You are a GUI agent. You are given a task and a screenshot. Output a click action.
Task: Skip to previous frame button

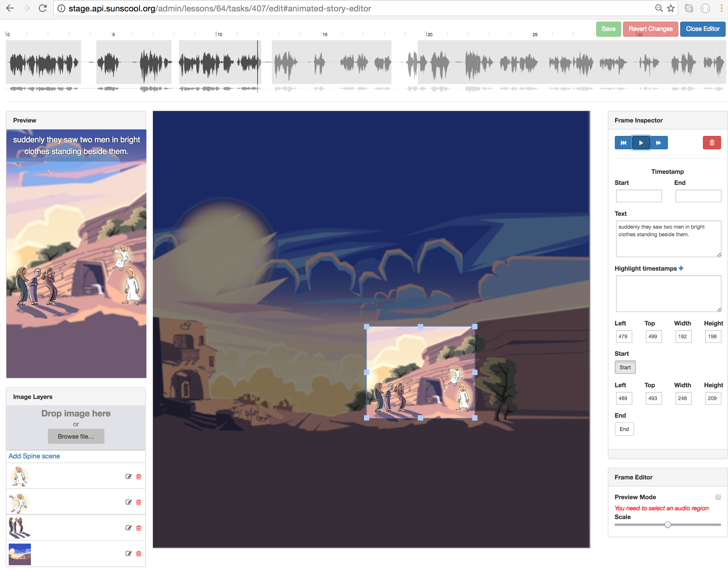coord(623,143)
